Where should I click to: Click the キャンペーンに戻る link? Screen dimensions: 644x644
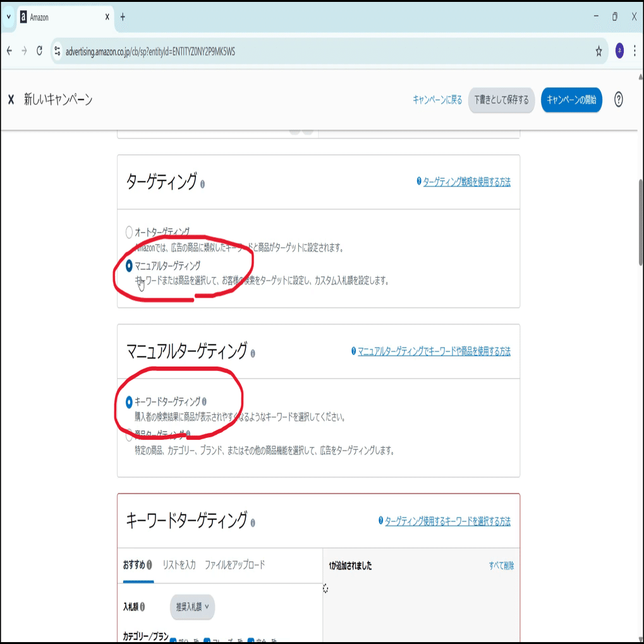437,100
